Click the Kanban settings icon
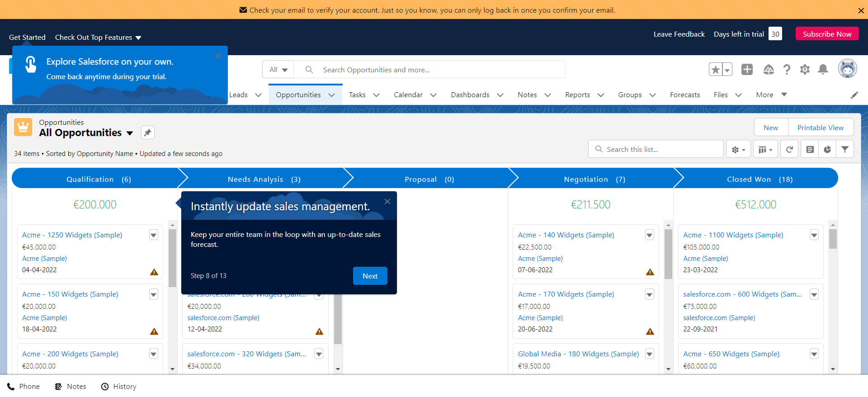This screenshot has height=397, width=868. tap(810, 149)
